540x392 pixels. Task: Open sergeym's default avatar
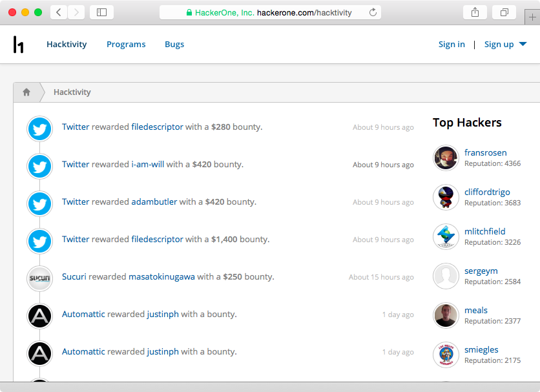[446, 276]
